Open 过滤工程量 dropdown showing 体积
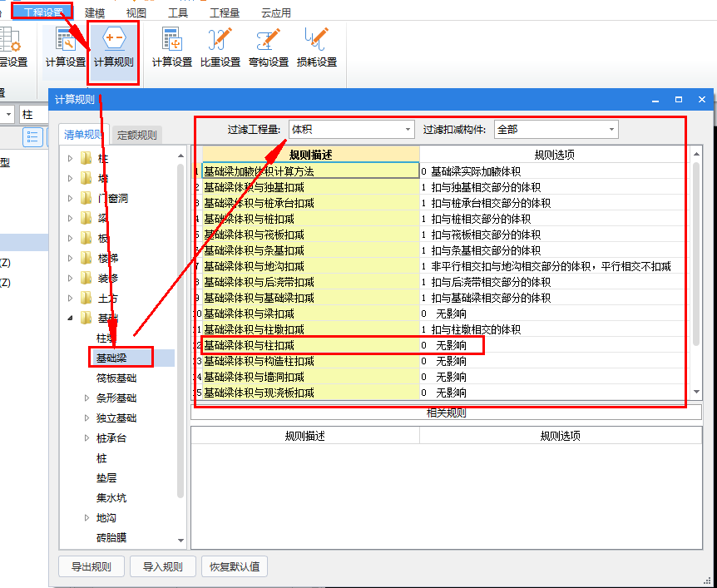This screenshot has height=588, width=717. click(351, 130)
